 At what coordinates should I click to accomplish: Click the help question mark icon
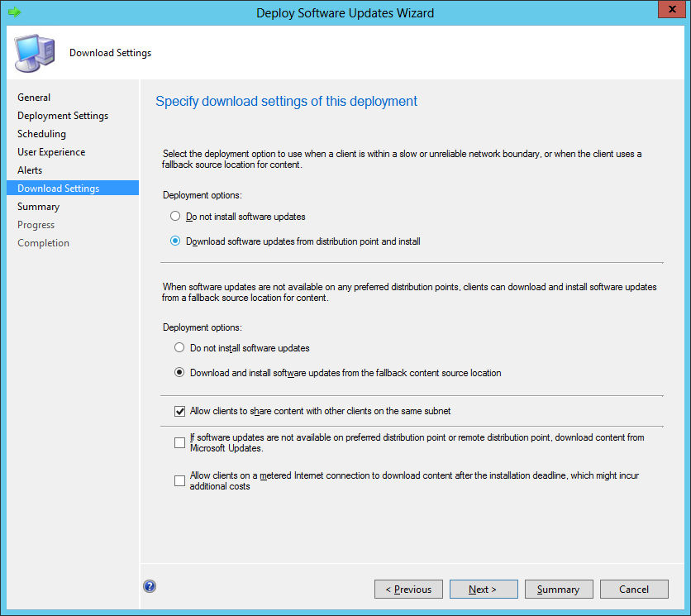[x=150, y=586]
